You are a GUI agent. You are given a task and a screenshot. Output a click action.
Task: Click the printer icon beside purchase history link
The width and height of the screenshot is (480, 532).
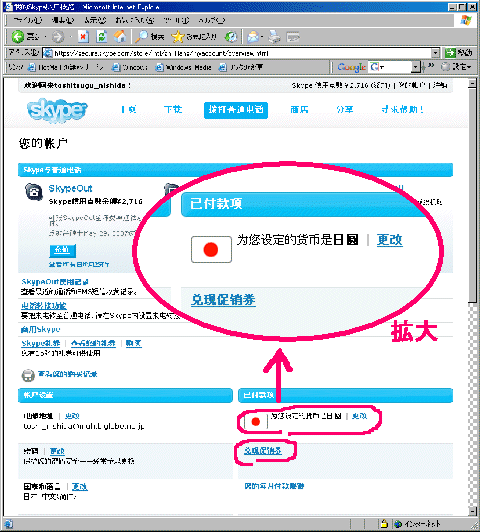(28, 375)
